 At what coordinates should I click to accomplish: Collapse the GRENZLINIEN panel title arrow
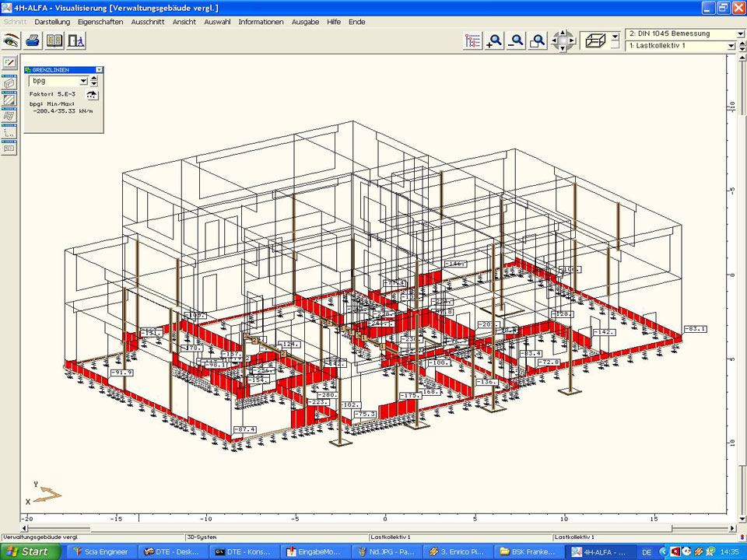pos(99,70)
